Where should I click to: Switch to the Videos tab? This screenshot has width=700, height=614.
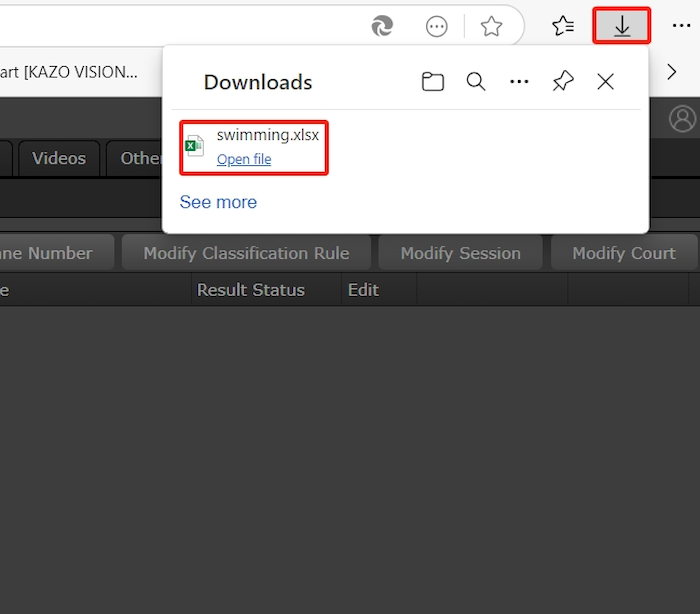click(59, 158)
